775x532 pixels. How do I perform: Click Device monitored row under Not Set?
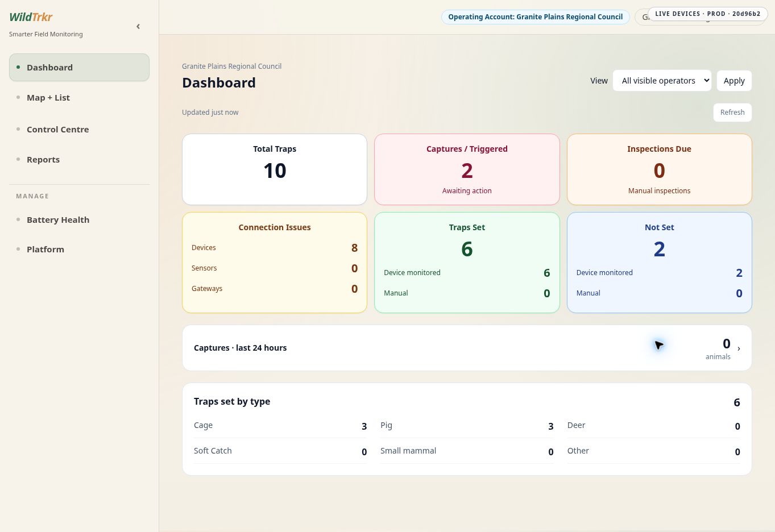(x=660, y=273)
